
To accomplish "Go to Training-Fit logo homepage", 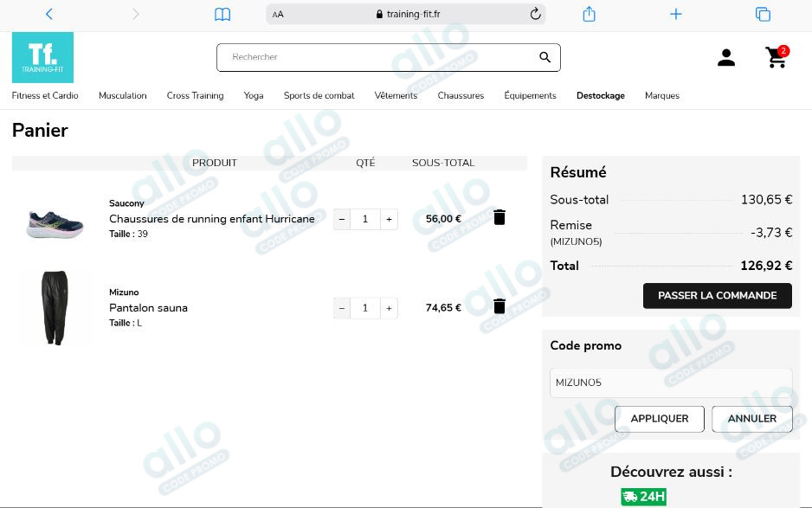I will (42, 57).
